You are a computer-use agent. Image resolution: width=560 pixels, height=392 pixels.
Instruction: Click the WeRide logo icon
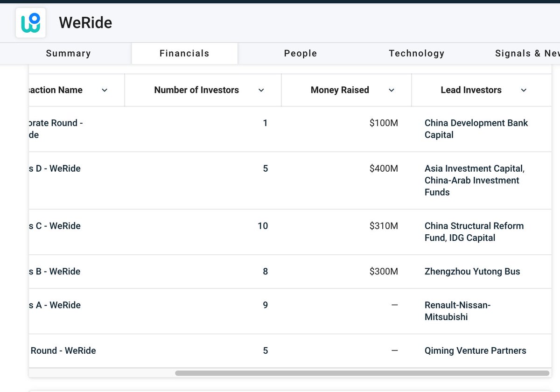pyautogui.click(x=31, y=23)
